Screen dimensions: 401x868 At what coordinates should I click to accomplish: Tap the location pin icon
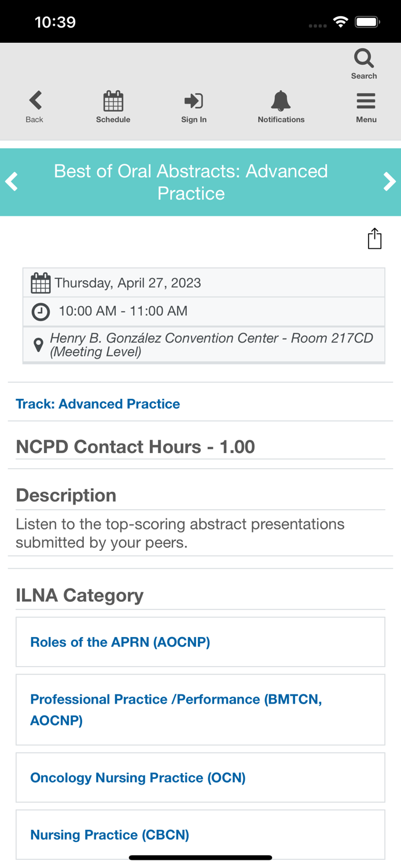click(38, 345)
